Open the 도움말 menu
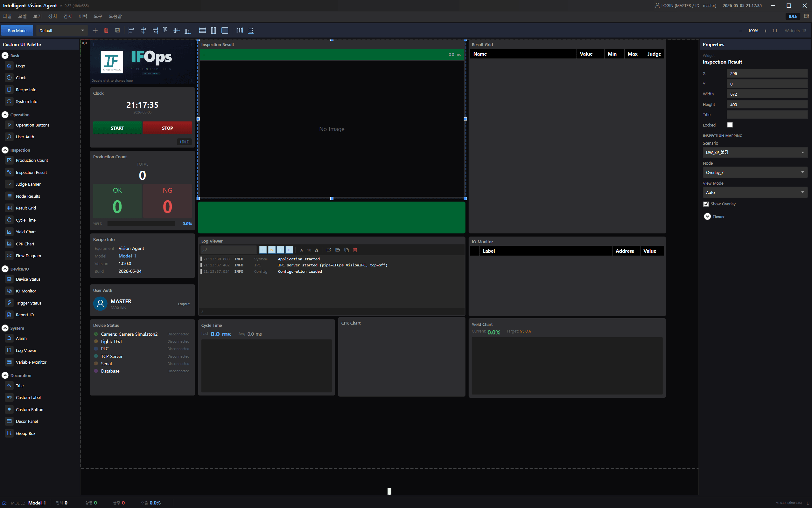 (x=115, y=16)
